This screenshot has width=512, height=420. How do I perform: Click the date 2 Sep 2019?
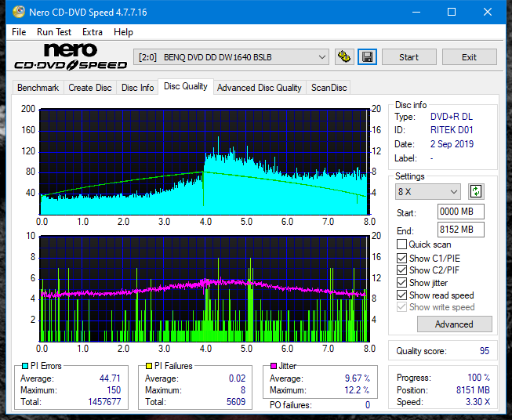[x=452, y=144]
